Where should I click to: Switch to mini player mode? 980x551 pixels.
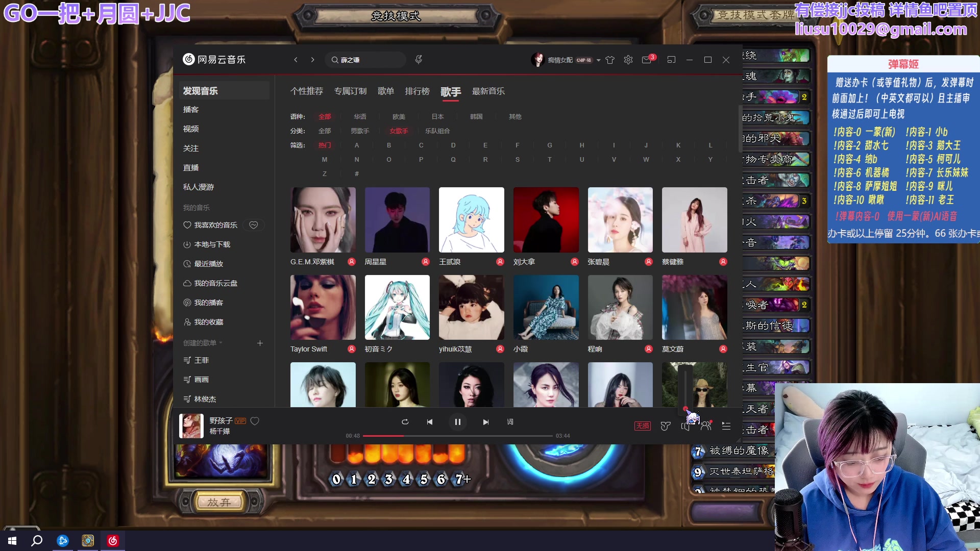point(671,60)
